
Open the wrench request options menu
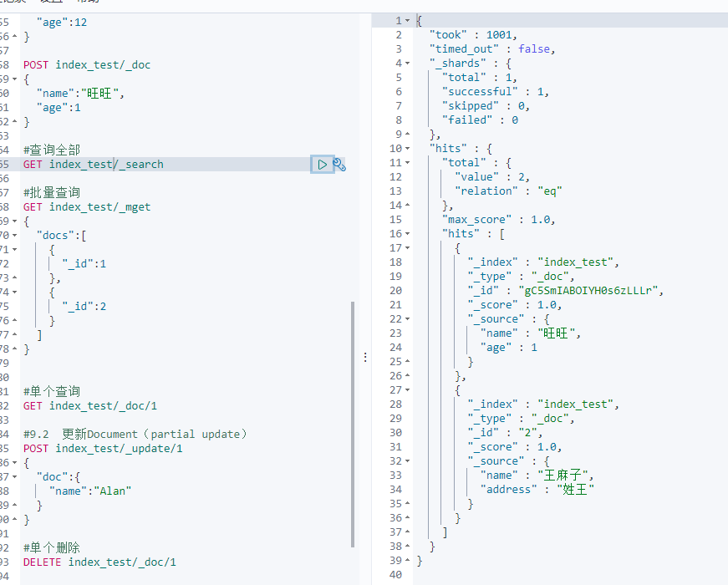click(339, 165)
